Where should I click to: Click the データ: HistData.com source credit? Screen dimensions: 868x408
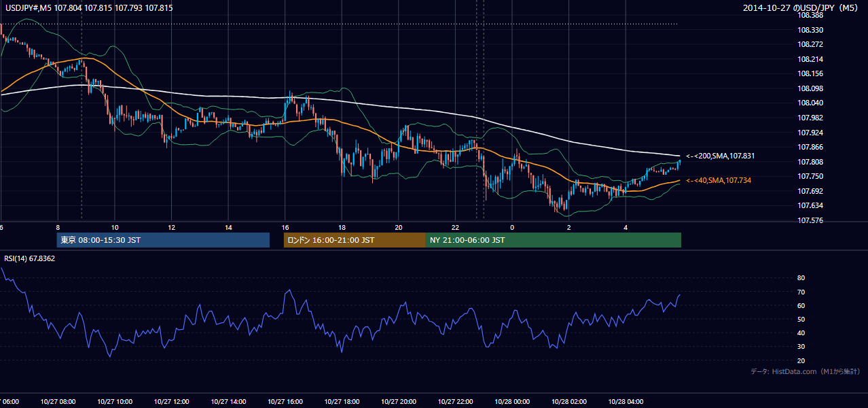(x=806, y=371)
